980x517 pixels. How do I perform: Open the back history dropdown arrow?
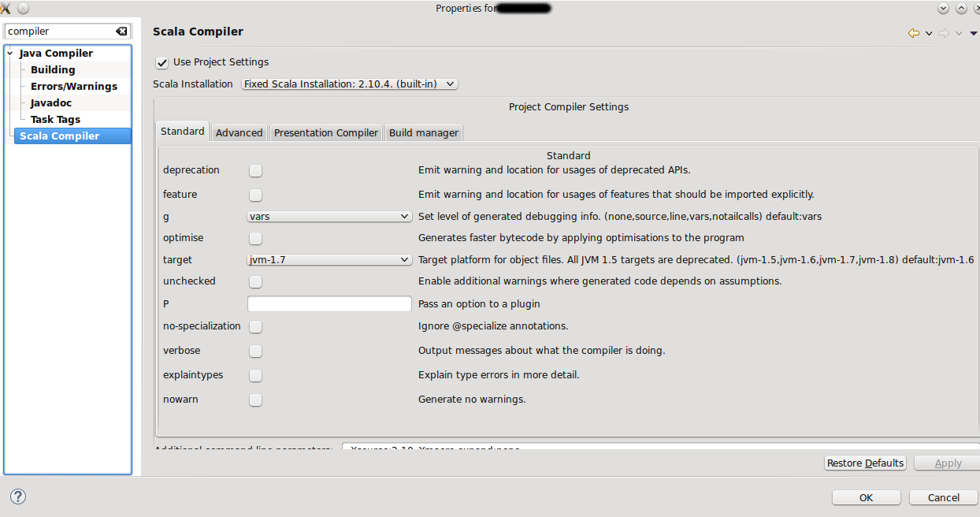coord(929,33)
